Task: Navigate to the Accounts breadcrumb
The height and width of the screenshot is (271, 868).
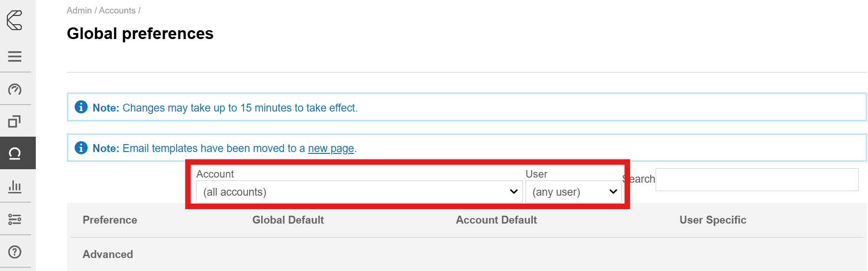Action: tap(117, 10)
